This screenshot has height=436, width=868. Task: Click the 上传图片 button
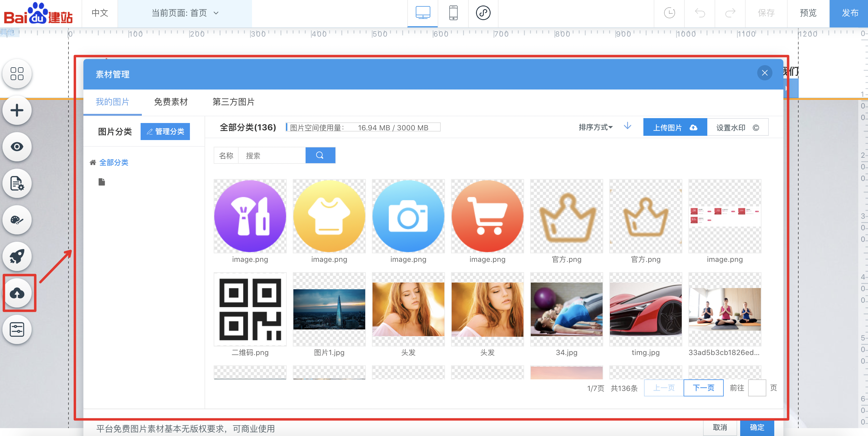coord(675,128)
